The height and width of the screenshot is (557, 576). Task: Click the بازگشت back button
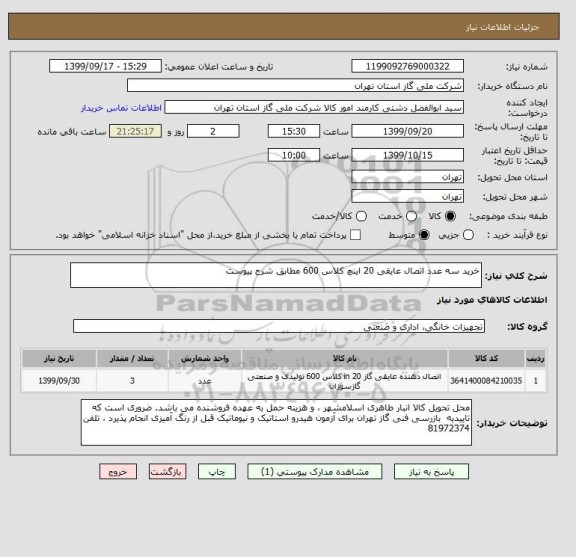pyautogui.click(x=168, y=471)
